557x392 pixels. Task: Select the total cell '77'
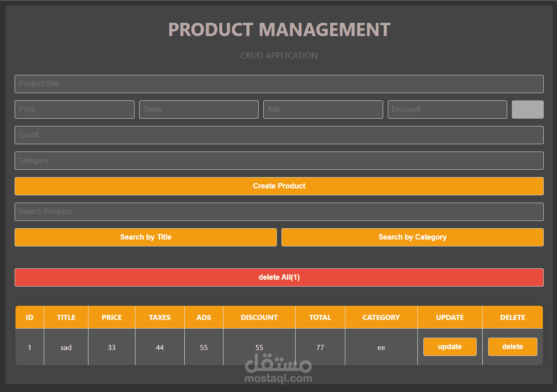320,347
